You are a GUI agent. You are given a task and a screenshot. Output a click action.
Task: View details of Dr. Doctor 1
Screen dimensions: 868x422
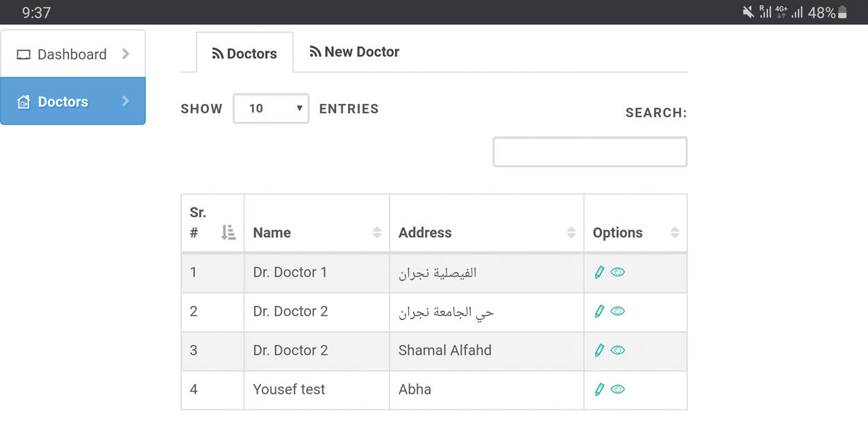[x=618, y=273]
